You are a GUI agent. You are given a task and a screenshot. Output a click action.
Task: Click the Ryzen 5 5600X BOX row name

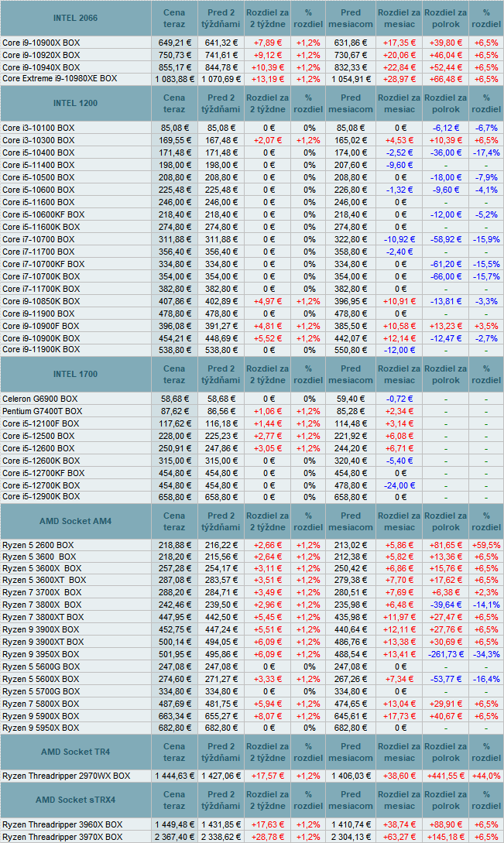coord(40,679)
